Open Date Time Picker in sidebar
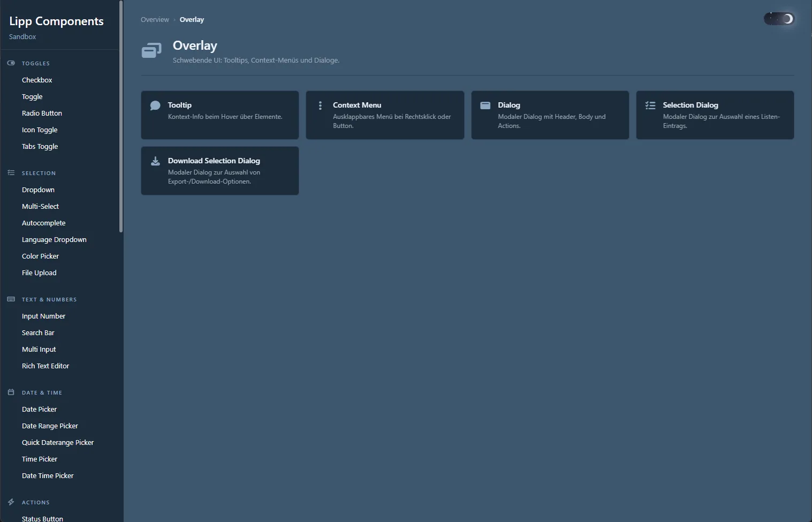The width and height of the screenshot is (812, 522). click(48, 475)
